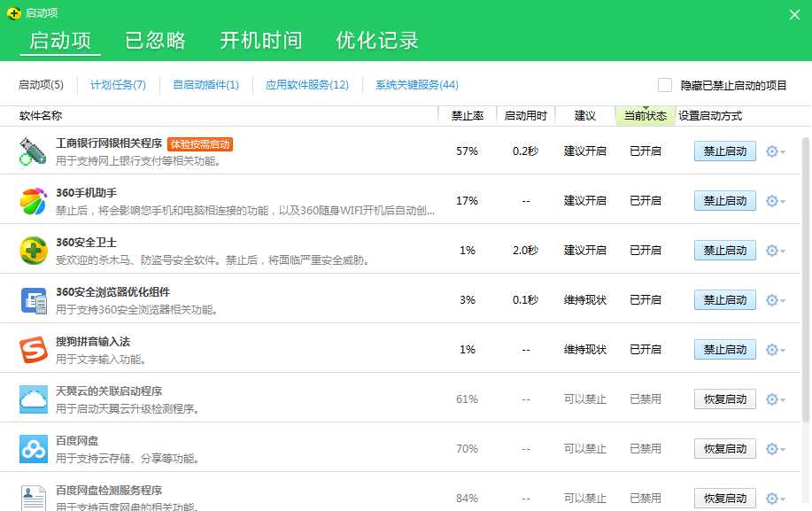
Task: Click the 搜狗拼音输入法 Sogou icon
Action: click(x=34, y=349)
